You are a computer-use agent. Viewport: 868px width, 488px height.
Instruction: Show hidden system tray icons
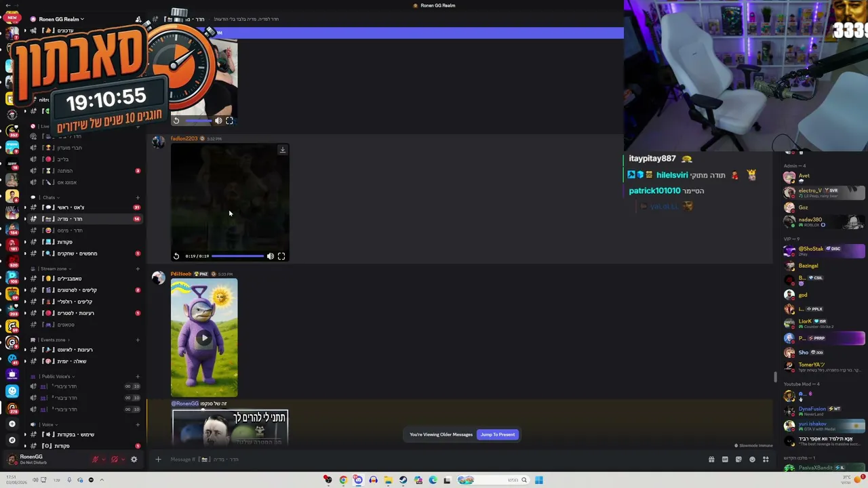tap(102, 480)
